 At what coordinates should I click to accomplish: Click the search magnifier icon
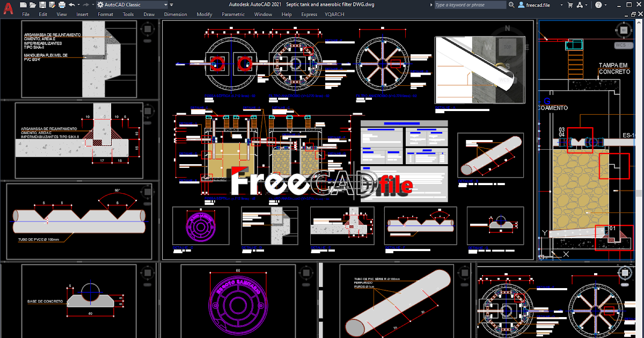[x=511, y=5]
